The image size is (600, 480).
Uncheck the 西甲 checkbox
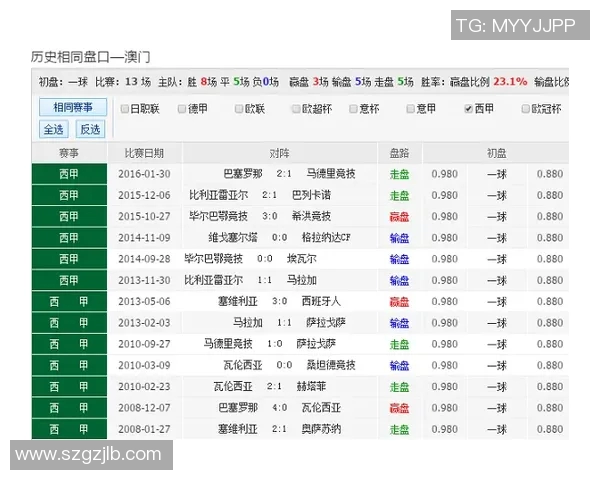(467, 108)
